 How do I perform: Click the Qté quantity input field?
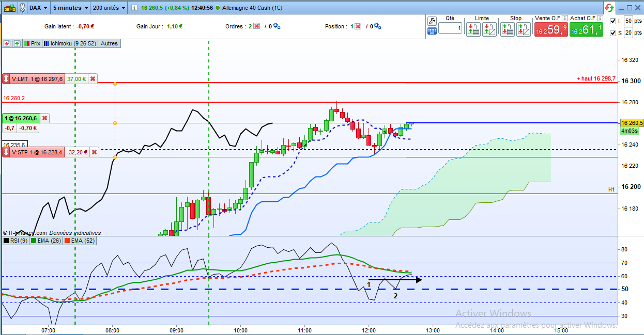(x=450, y=28)
